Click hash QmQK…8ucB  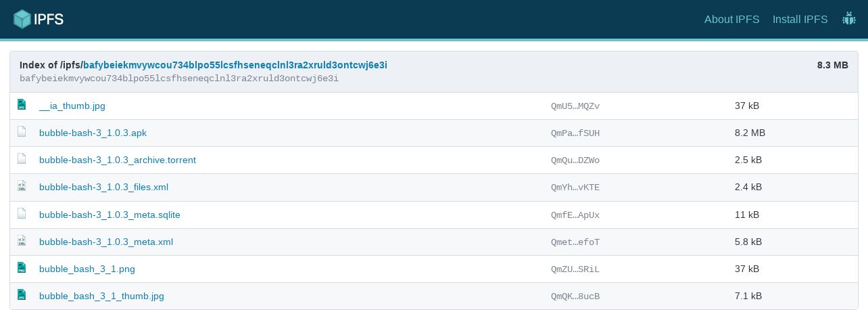click(575, 296)
